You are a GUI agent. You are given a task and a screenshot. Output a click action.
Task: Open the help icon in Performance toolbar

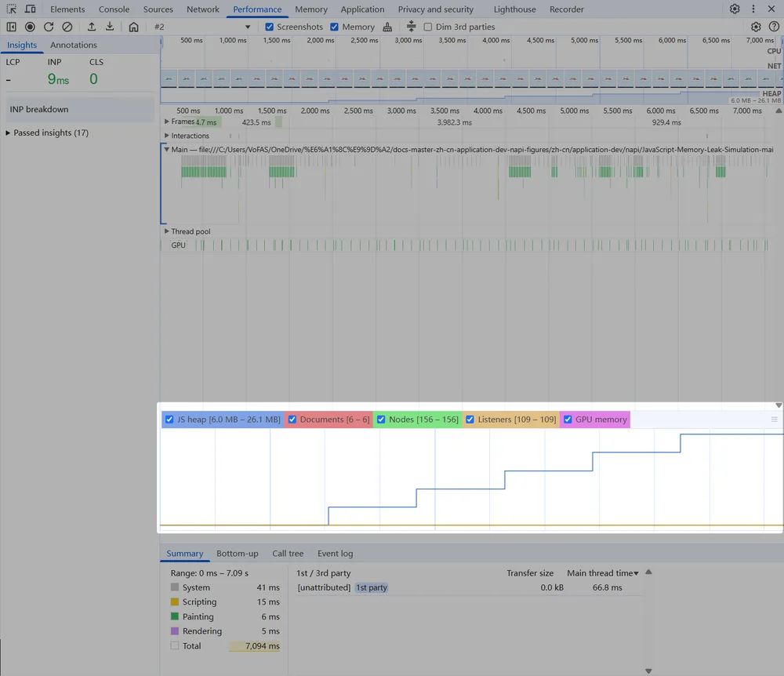(774, 27)
